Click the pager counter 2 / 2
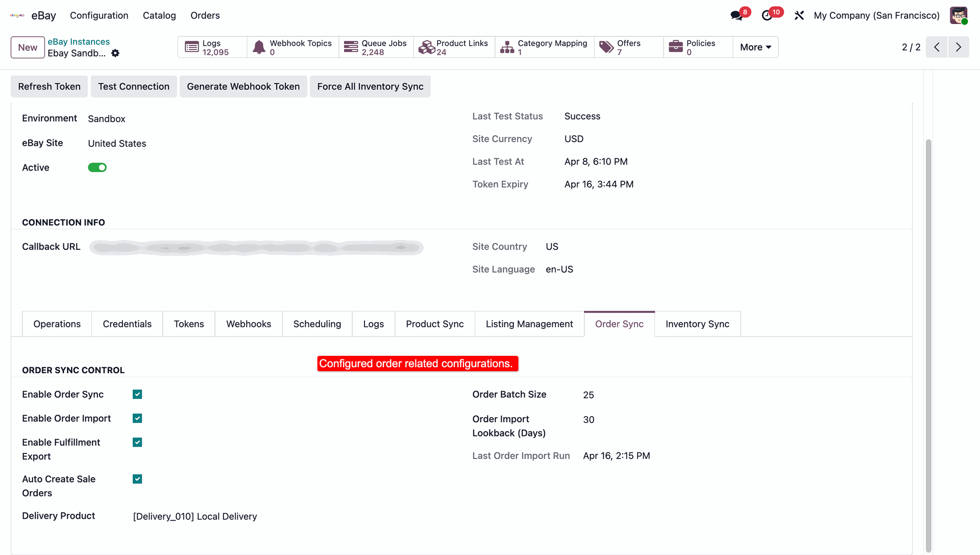 [911, 47]
